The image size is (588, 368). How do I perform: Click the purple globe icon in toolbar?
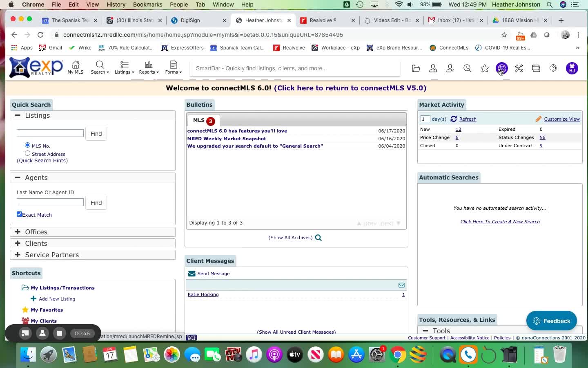click(501, 68)
